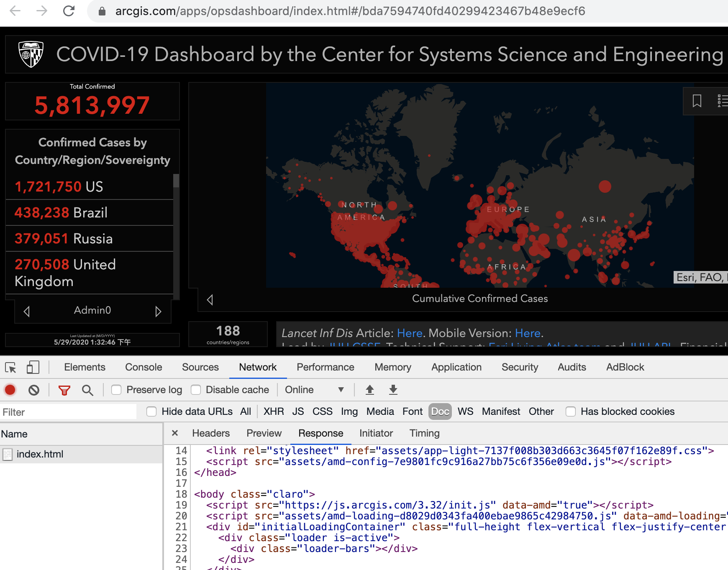728x570 pixels.
Task: Open the Performance panel tab
Action: 326,367
